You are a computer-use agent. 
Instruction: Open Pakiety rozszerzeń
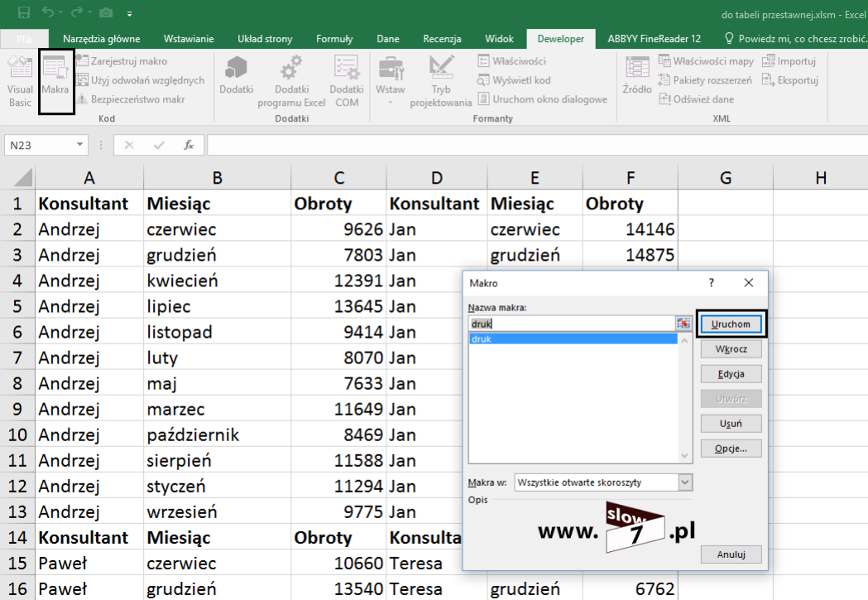(x=705, y=80)
